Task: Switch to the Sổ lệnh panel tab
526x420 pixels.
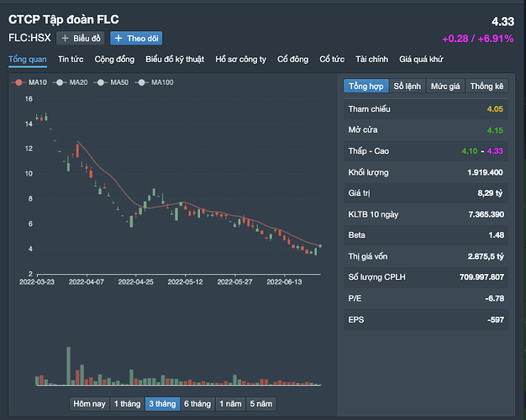Action: point(408,87)
